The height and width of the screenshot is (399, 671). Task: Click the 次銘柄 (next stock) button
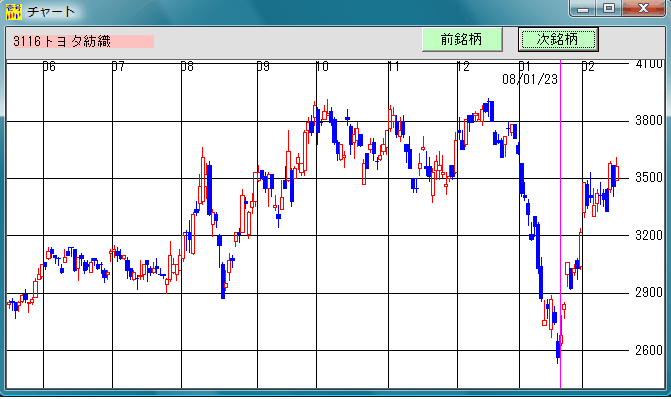point(558,39)
